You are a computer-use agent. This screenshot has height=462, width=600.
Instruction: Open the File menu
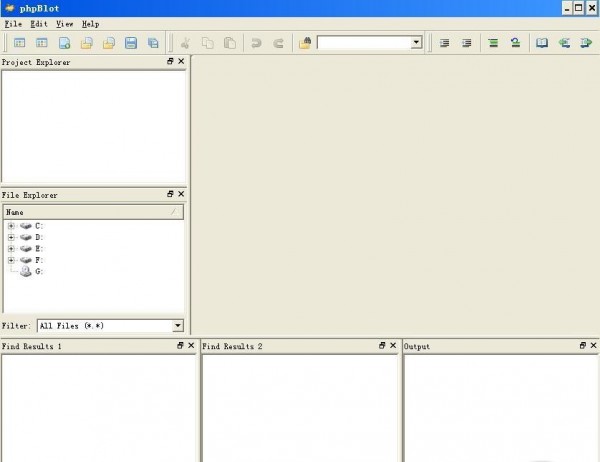pyautogui.click(x=11, y=23)
